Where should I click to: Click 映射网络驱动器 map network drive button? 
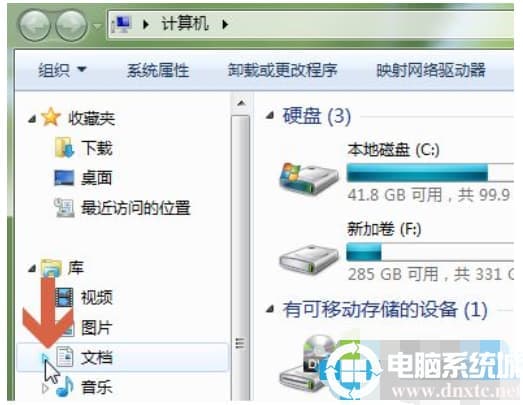431,70
